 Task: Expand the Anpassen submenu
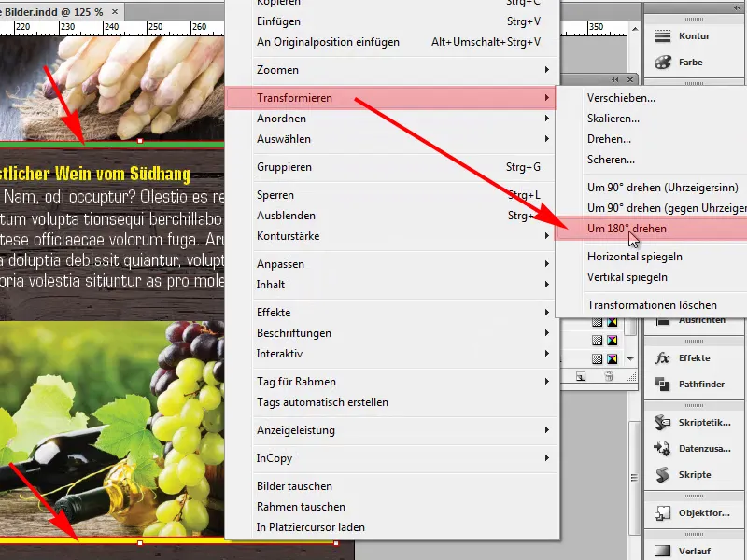pos(391,264)
